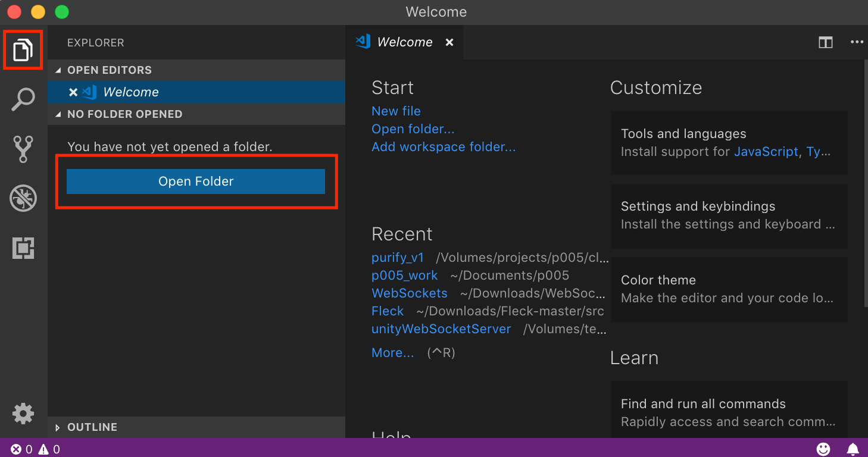Image resolution: width=868 pixels, height=457 pixels.
Task: Open the Manage gear menu
Action: pyautogui.click(x=23, y=414)
